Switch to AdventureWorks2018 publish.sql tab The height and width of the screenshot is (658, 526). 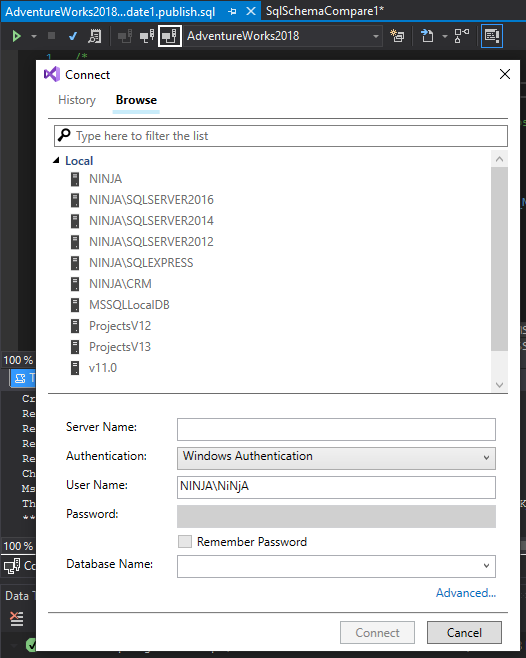tap(110, 11)
